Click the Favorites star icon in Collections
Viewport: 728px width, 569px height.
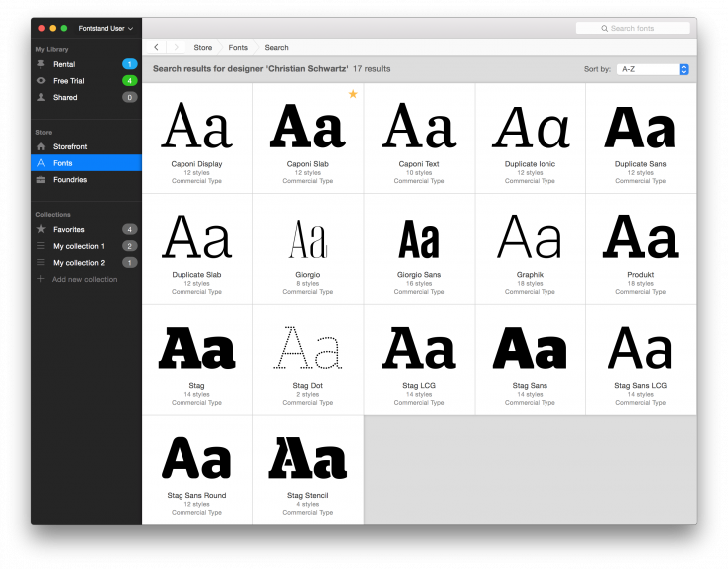point(41,229)
